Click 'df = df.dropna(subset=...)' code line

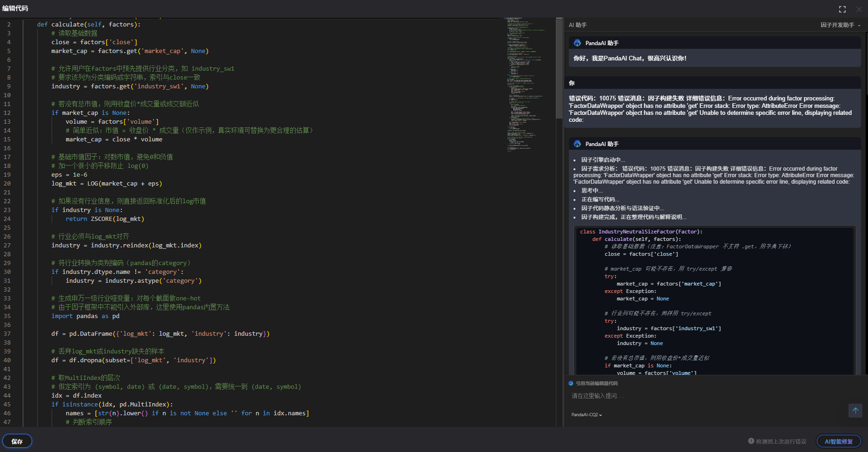(134, 360)
